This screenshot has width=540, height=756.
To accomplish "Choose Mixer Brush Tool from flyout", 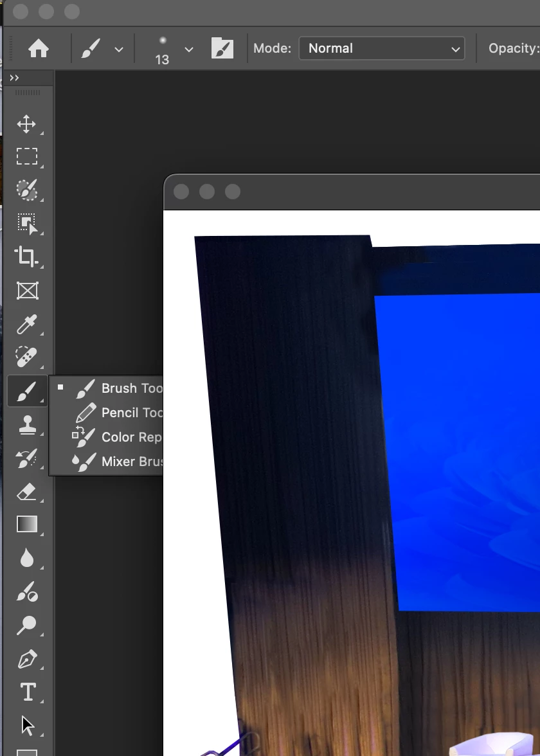I will [x=106, y=462].
